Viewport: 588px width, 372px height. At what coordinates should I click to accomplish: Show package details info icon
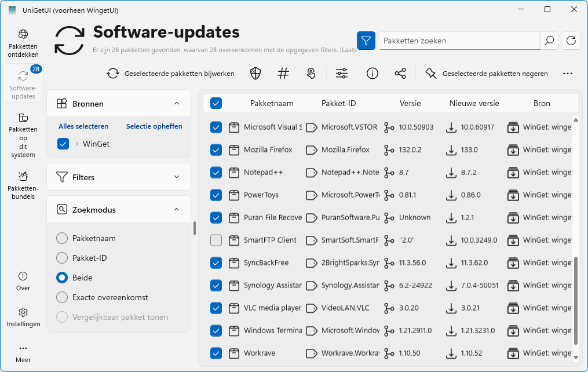(x=372, y=74)
